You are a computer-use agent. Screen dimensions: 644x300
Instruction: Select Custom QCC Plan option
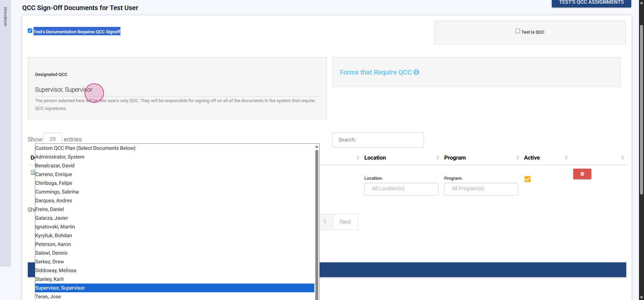point(86,148)
